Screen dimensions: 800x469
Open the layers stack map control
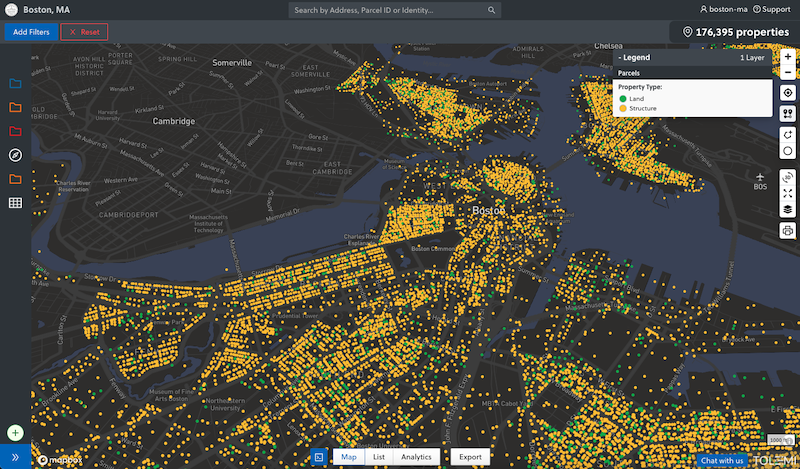(x=788, y=210)
